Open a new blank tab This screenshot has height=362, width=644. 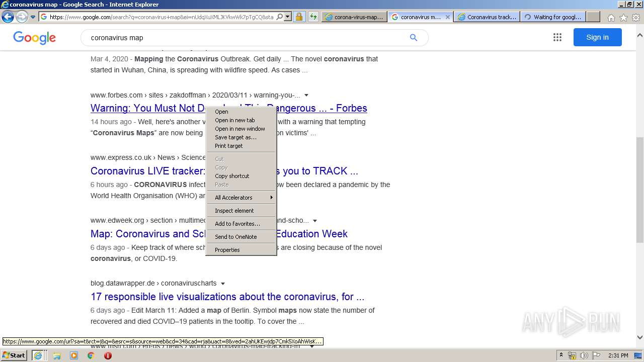click(x=593, y=17)
